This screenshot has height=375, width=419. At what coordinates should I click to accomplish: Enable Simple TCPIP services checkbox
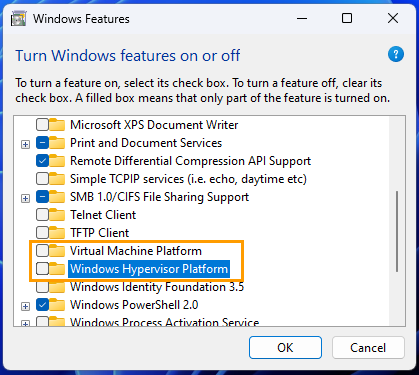pos(42,179)
